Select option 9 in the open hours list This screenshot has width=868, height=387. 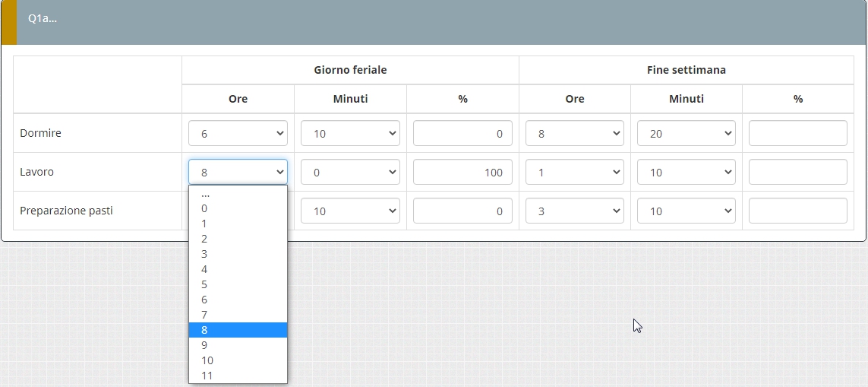click(238, 345)
